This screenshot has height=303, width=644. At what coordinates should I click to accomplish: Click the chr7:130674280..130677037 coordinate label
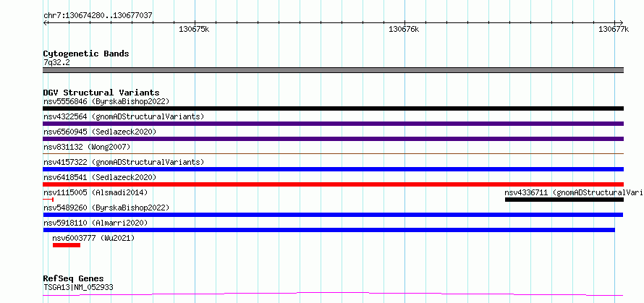pyautogui.click(x=98, y=15)
